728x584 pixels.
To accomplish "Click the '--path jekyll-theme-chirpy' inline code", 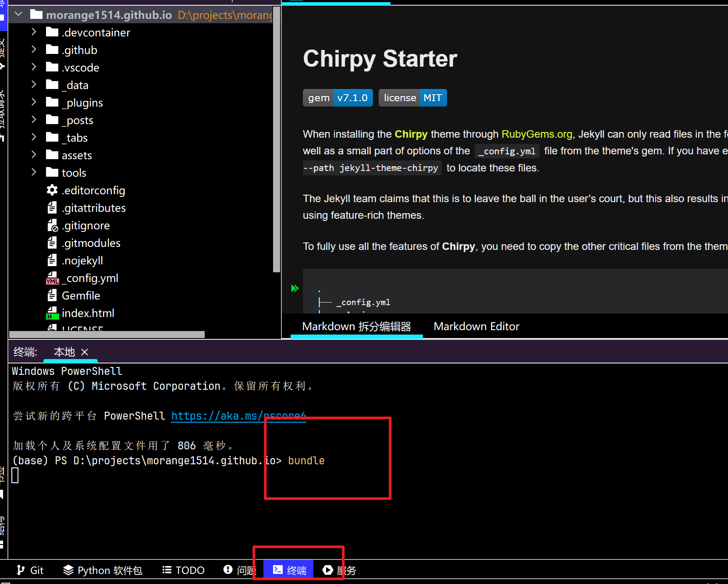I will 373,168.
